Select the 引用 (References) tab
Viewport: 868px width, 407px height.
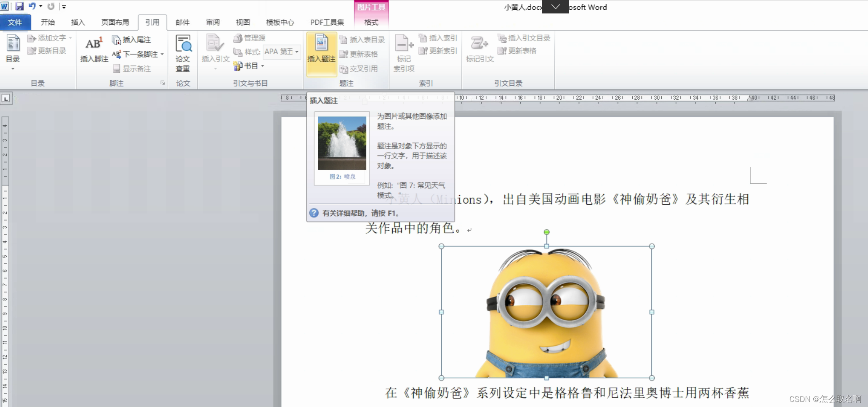(x=152, y=22)
